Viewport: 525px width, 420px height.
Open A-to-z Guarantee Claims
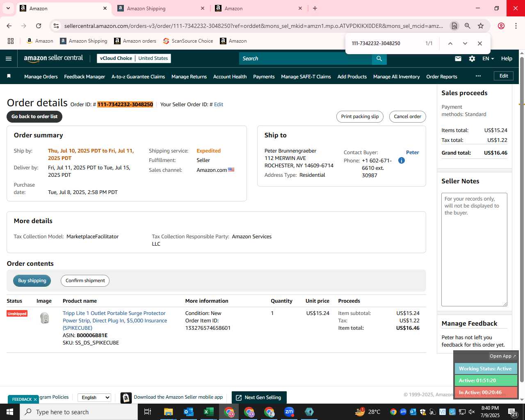click(x=138, y=77)
